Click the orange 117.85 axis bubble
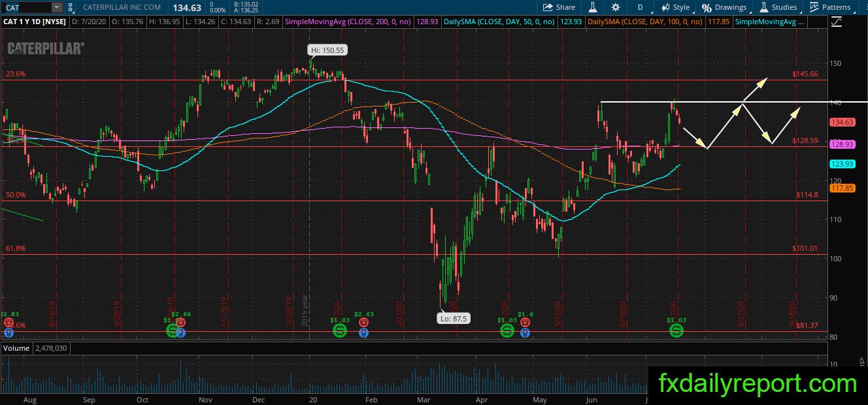The image size is (868, 405). pyautogui.click(x=842, y=188)
